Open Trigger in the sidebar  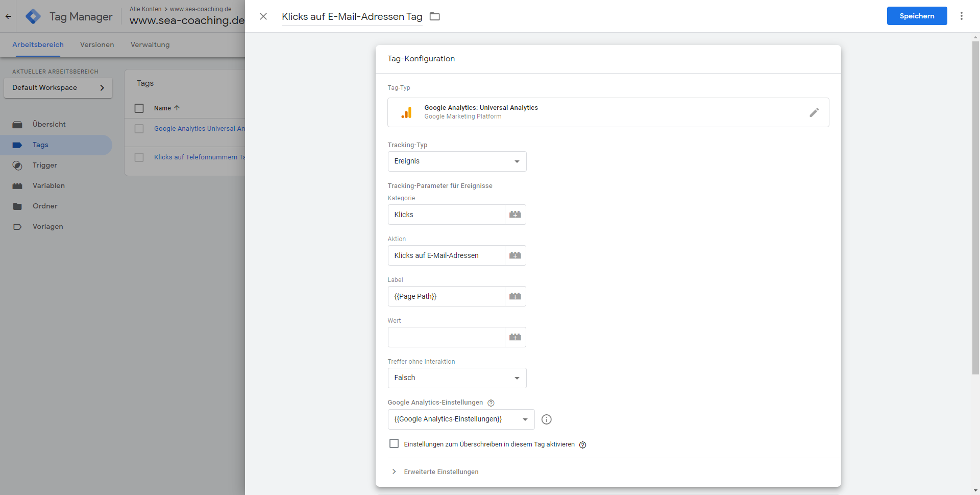pos(45,165)
